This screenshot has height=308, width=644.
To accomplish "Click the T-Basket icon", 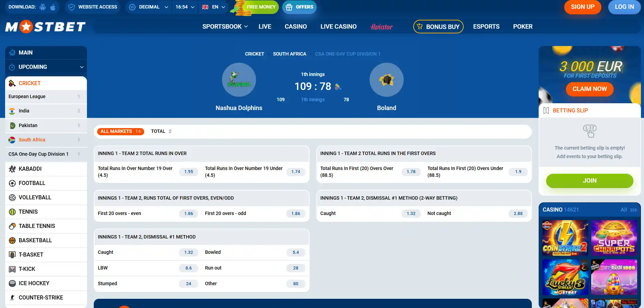I will (x=12, y=255).
